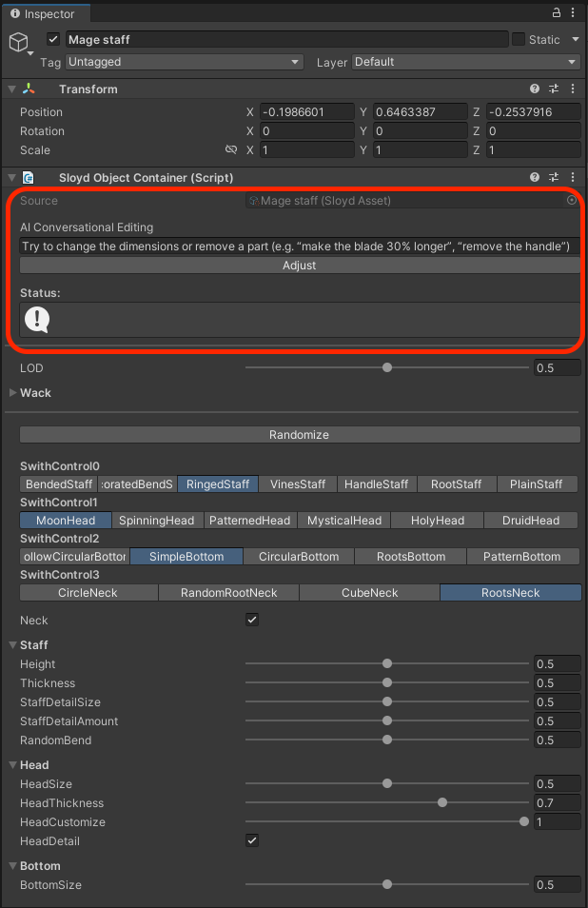
Task: Expand the Wack foldout
Action: tap(13, 393)
